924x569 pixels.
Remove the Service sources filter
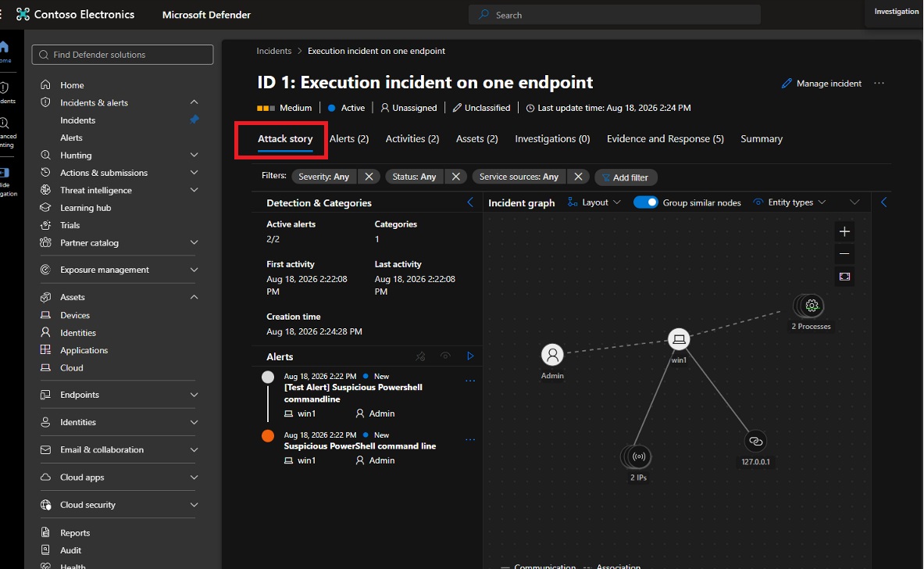578,177
